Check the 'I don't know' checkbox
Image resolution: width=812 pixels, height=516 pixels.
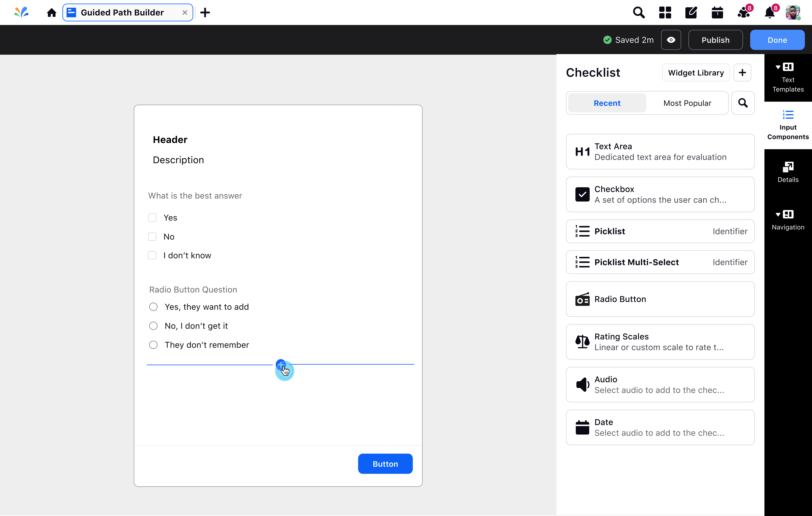[152, 255]
